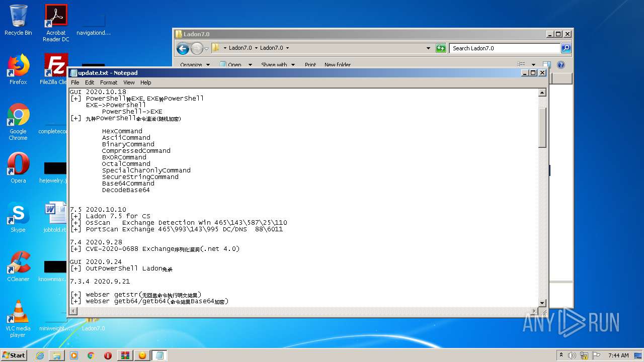The width and height of the screenshot is (644, 362).
Task: Click the 'Ladon 7.5 for CS' line
Action: [110, 216]
